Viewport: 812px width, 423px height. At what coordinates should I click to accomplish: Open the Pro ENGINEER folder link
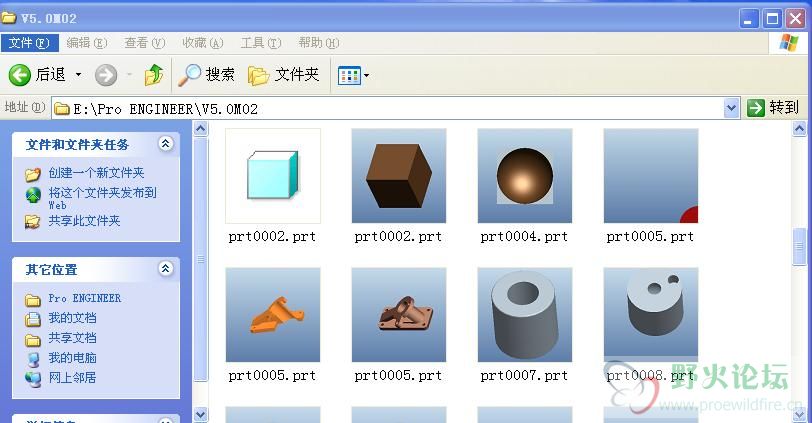pos(84,298)
